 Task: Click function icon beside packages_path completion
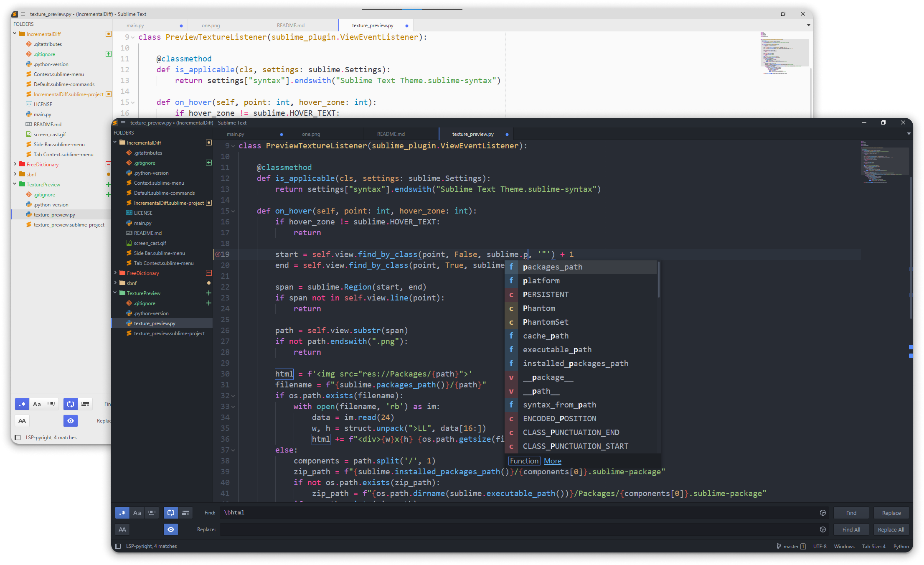tap(511, 267)
